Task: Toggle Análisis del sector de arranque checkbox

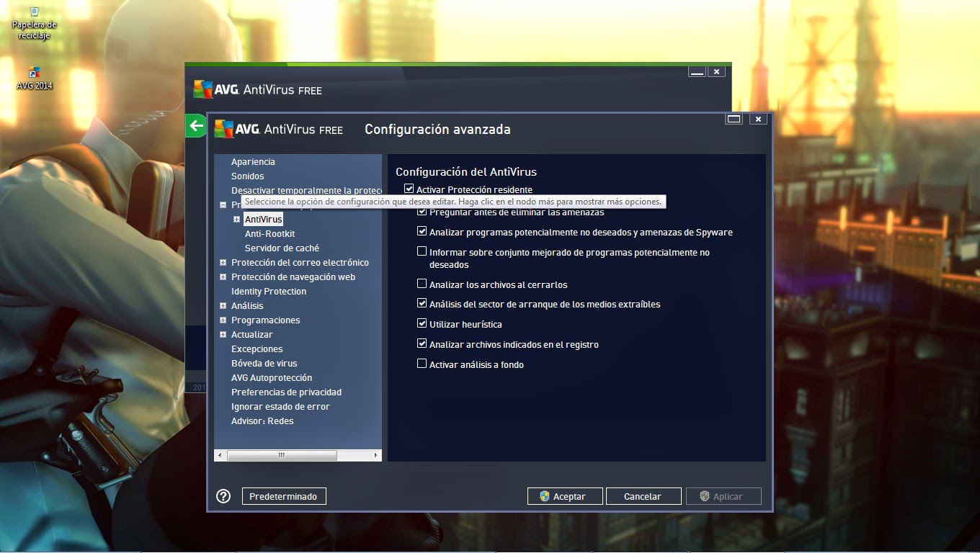Action: 422,304
